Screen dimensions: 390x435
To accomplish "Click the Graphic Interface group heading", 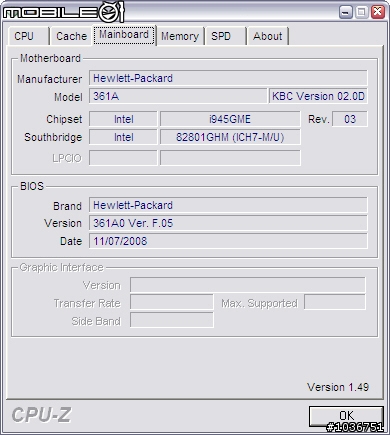I will [61, 267].
